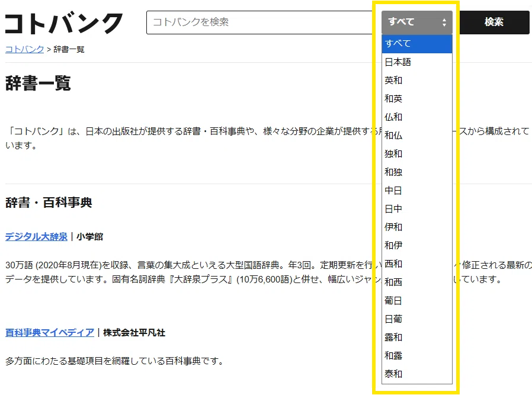Viewport: 532px width, 395px height.
Task: Select 独和 dictionary option
Action: (417, 153)
